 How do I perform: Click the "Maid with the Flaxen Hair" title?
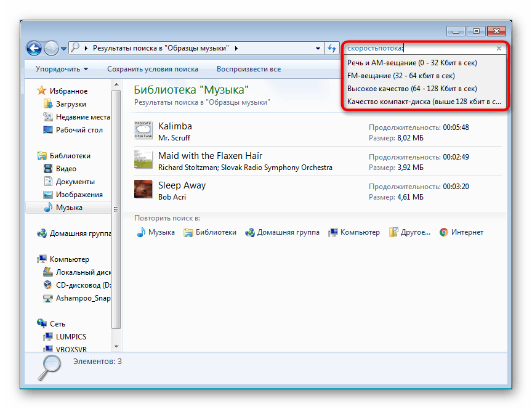pos(211,156)
